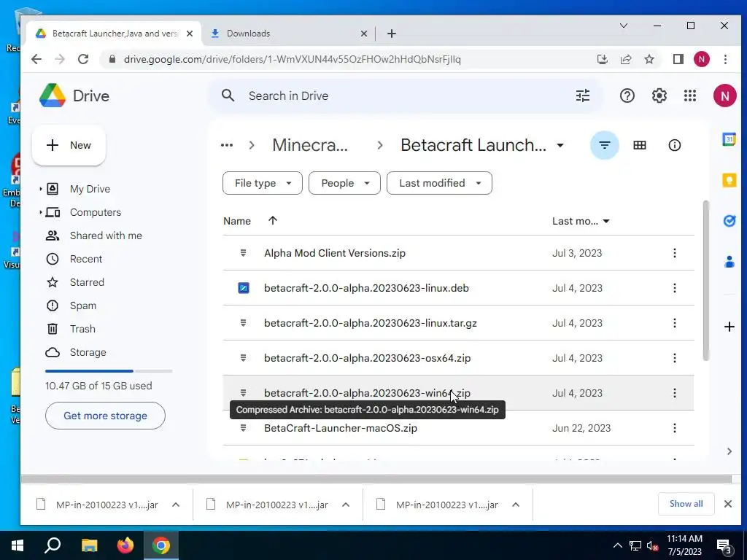The height and width of the screenshot is (560, 747).
Task: Close the downloads shelf
Action: click(727, 504)
